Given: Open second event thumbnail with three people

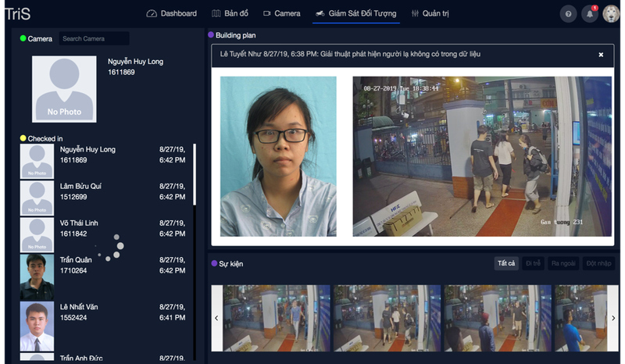Looking at the screenshot, I should point(387,318).
